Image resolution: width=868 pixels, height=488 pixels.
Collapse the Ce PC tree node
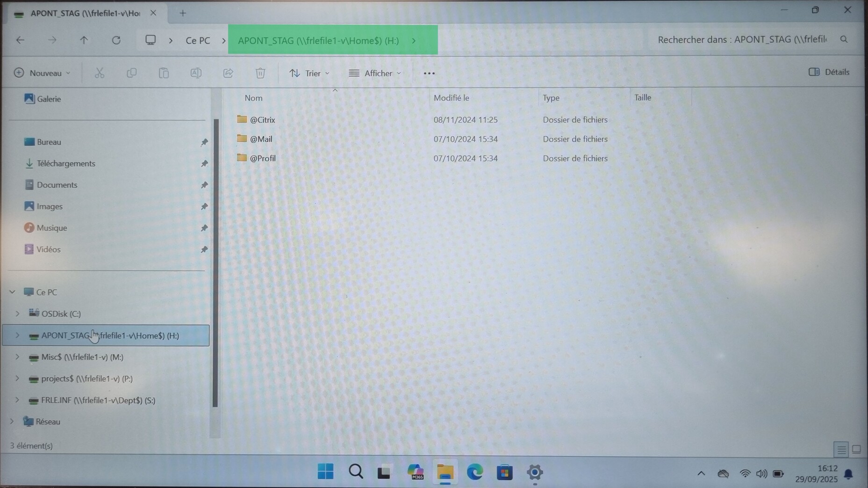pyautogui.click(x=12, y=292)
